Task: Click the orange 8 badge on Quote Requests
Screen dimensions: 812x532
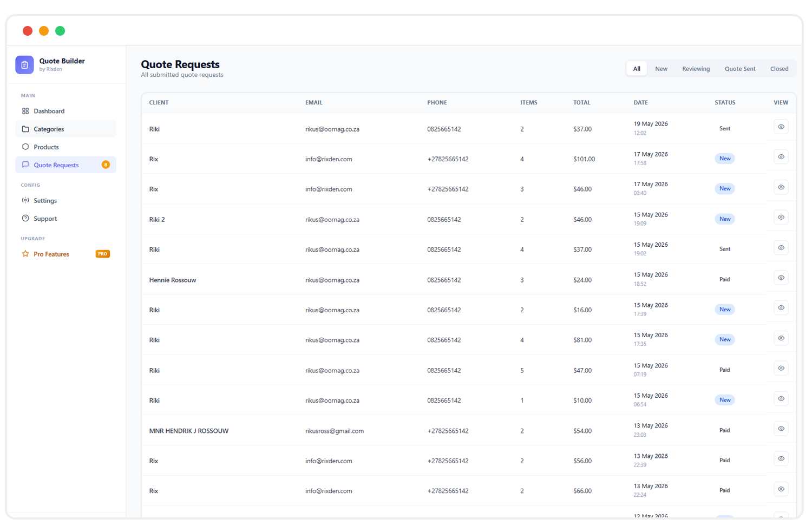Action: (x=106, y=165)
